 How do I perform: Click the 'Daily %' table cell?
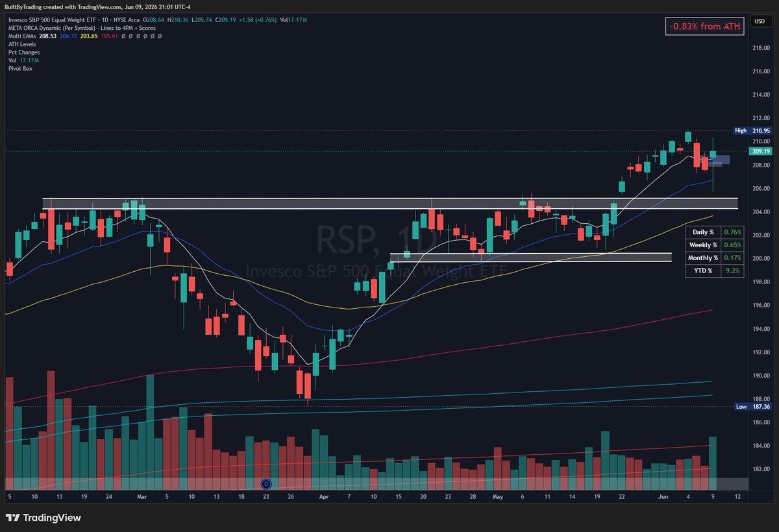coord(703,232)
